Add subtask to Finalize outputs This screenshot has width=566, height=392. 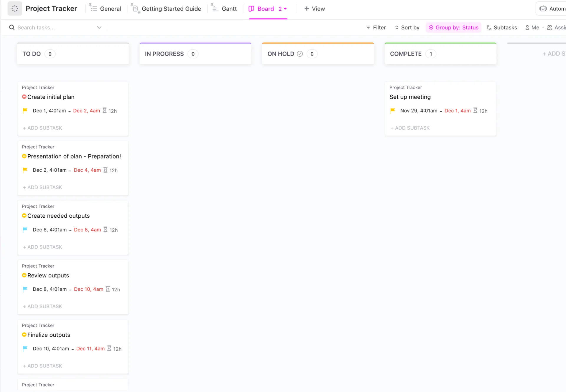point(42,366)
